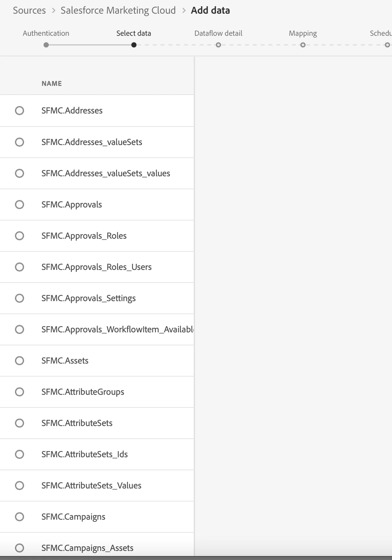Click the Select data step label
This screenshot has width=392, height=560.
[x=134, y=33]
